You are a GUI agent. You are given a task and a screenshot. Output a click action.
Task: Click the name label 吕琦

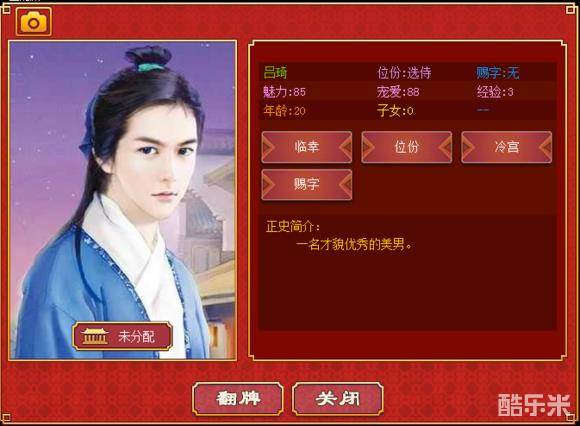[275, 72]
